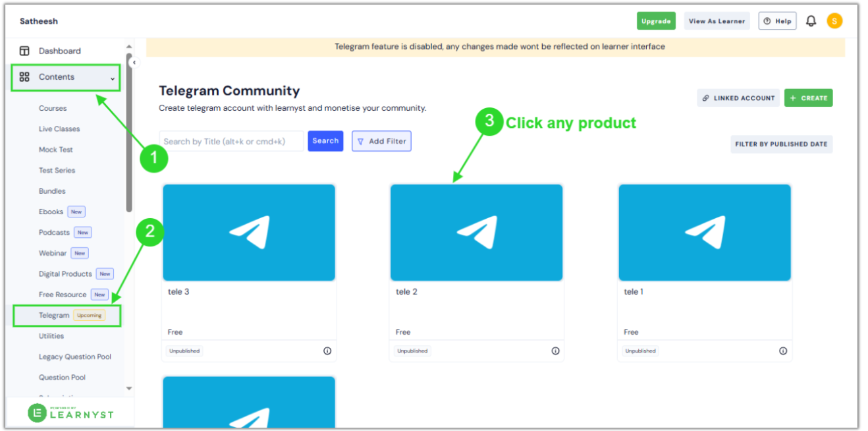Click the info icon on tele 2 card

tap(555, 351)
